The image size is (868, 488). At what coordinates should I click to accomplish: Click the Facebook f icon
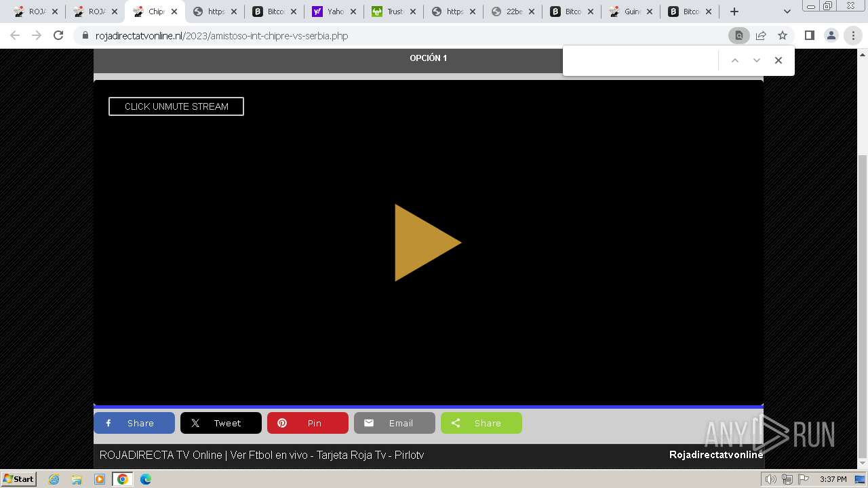coord(108,423)
